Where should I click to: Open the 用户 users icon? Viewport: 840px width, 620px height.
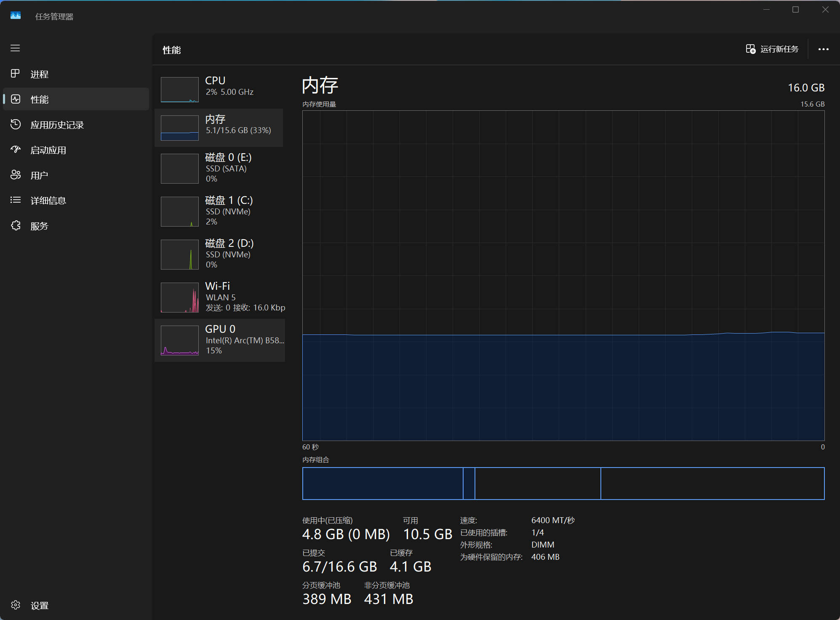pos(15,175)
